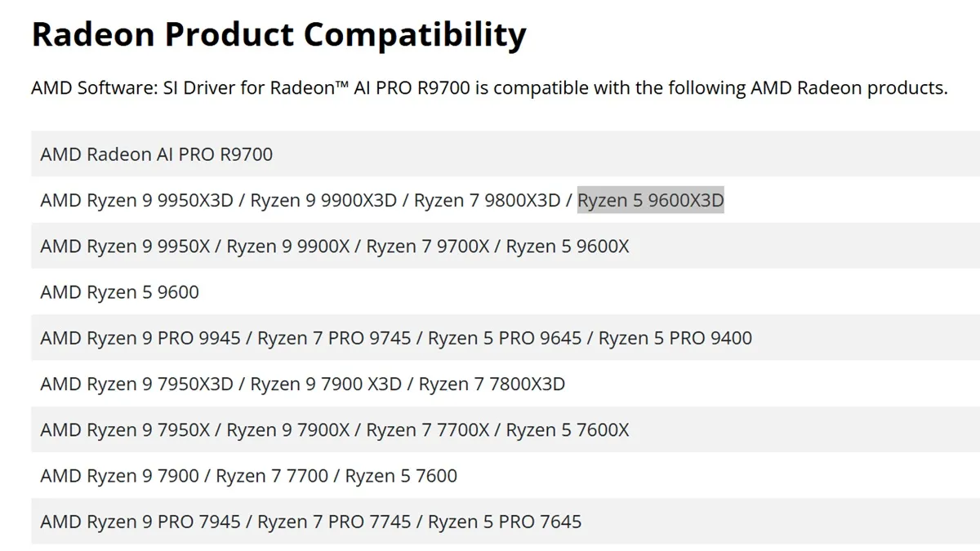Click AMD Ryzen 9 7950X3D entry
Image resolution: width=980 pixels, height=551 pixels.
click(136, 384)
